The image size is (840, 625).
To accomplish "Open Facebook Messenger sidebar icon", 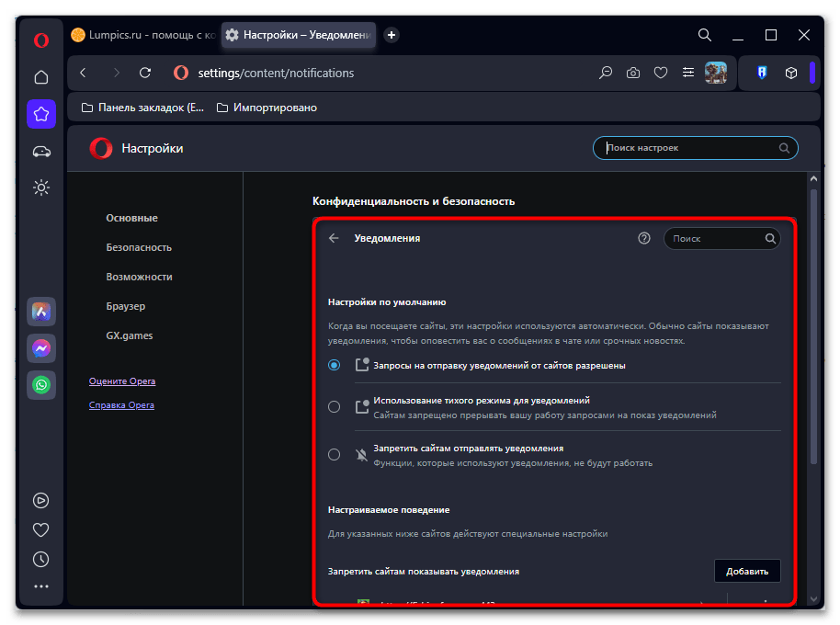I will point(41,348).
